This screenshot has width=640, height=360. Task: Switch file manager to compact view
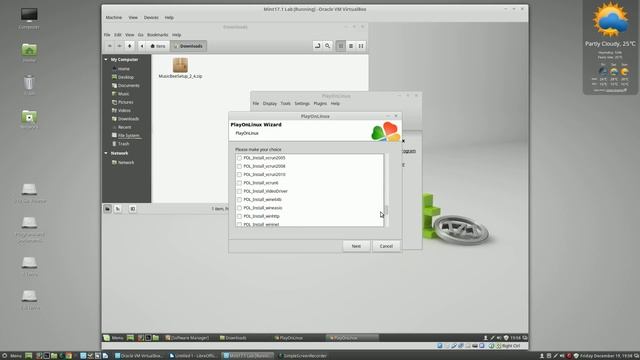point(361,46)
